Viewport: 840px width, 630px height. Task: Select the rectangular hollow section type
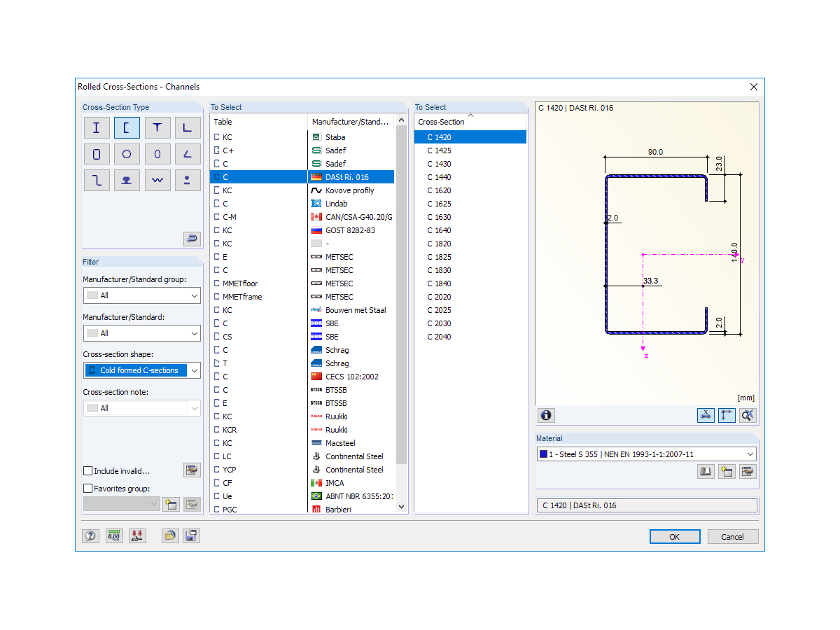tap(97, 154)
